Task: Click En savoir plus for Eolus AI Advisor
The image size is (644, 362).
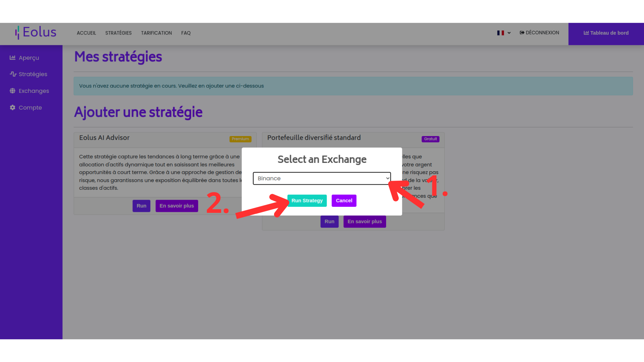Action: 177,206
